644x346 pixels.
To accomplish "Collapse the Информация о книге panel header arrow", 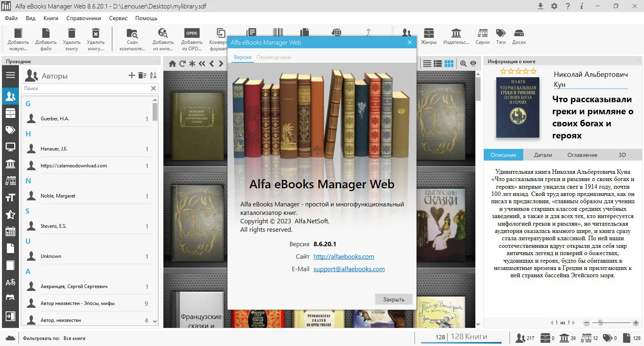I will (639, 61).
